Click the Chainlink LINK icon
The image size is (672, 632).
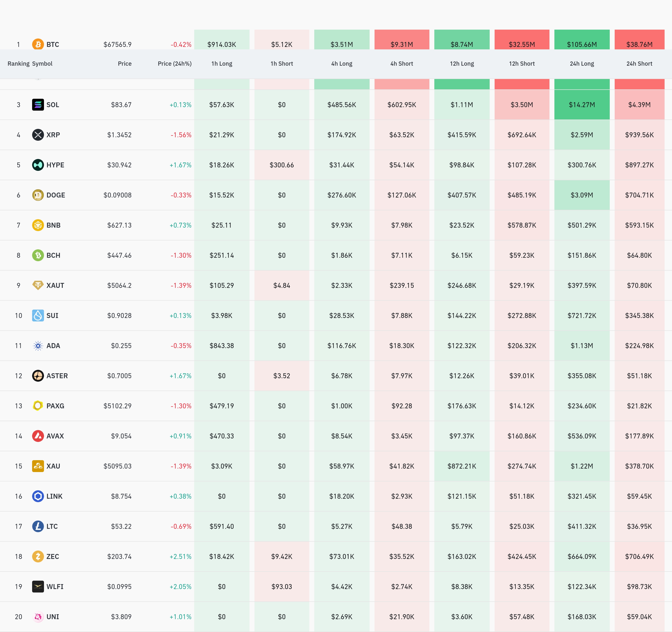38,496
